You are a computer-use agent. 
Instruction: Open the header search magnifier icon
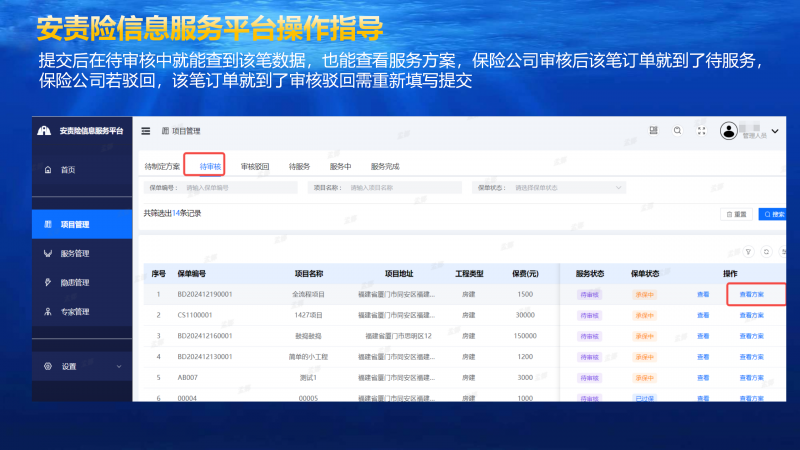pos(677,131)
